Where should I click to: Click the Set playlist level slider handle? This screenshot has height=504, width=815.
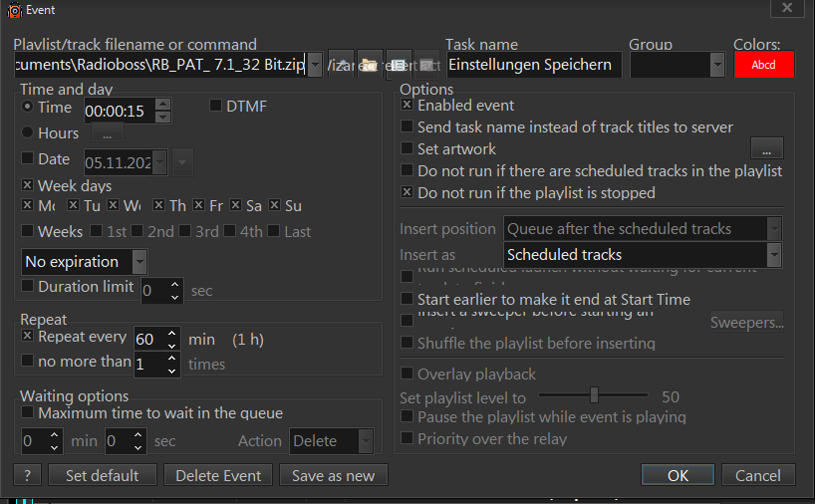(x=594, y=394)
